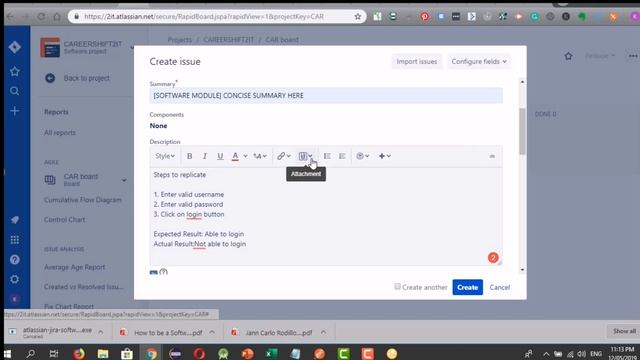Open notifications feedback icon in sidebar

15,220
